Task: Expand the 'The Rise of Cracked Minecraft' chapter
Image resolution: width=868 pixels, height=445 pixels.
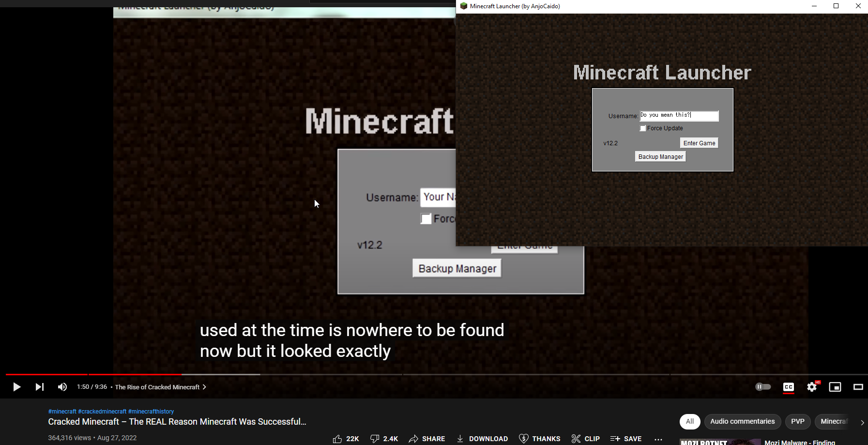Action: pos(204,387)
